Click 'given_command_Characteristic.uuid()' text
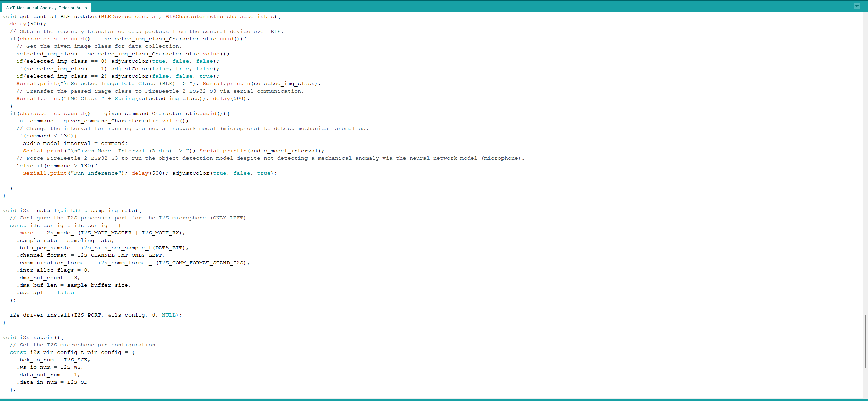This screenshot has height=401, width=868. [163, 113]
